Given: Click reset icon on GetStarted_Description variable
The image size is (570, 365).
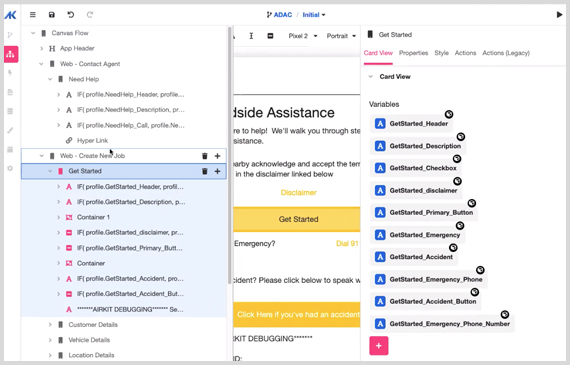Looking at the screenshot, I should point(461,137).
